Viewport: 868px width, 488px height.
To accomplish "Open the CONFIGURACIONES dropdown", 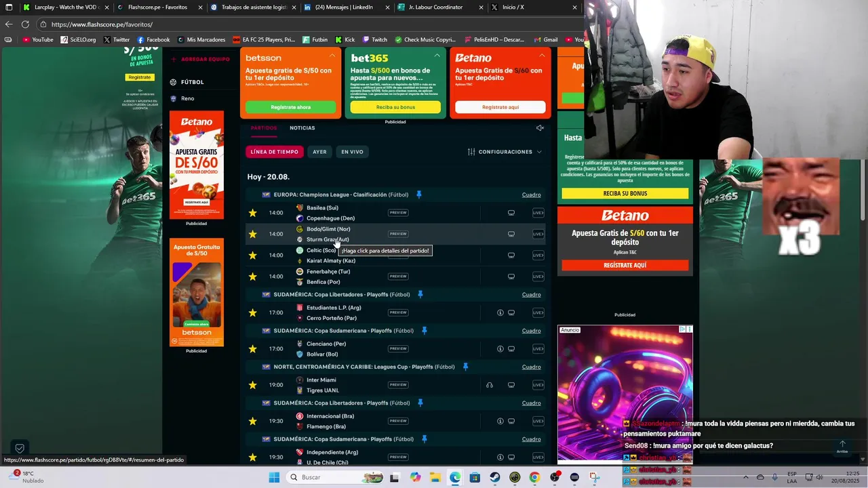I will (x=505, y=152).
